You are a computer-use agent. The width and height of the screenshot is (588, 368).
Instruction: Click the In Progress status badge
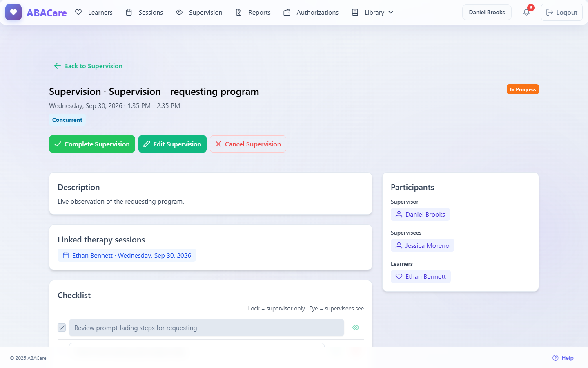tap(523, 89)
